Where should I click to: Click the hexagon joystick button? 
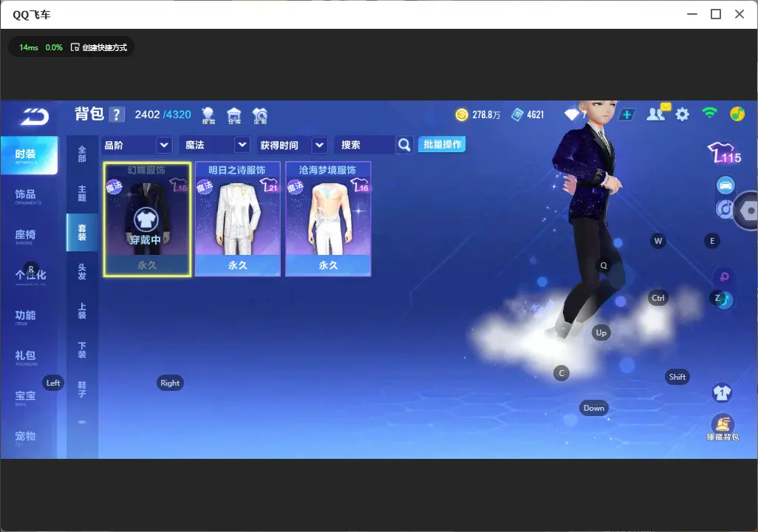[x=748, y=211]
